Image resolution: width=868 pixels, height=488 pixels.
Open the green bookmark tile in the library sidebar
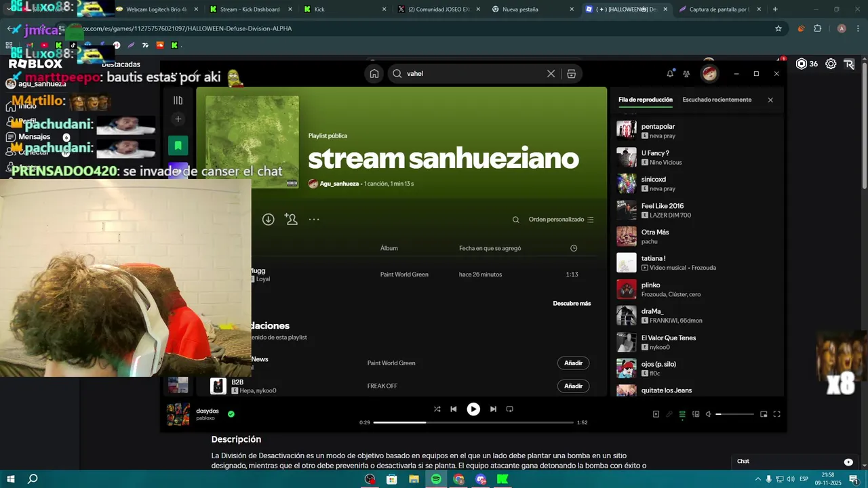[178, 145]
